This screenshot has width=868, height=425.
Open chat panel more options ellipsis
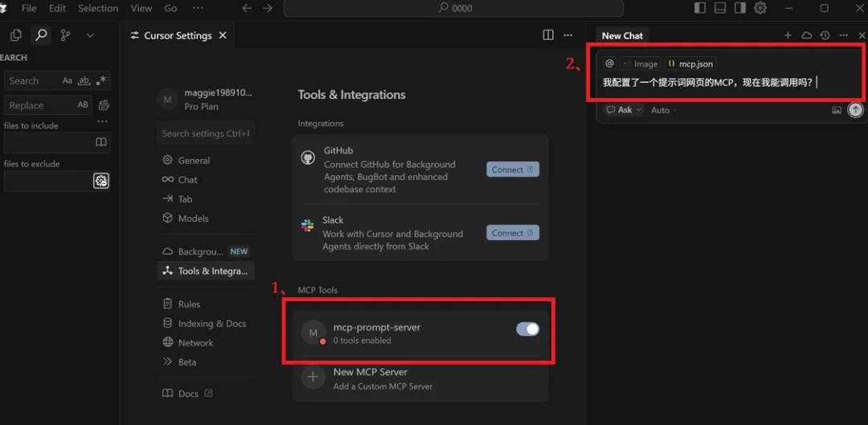pos(843,35)
